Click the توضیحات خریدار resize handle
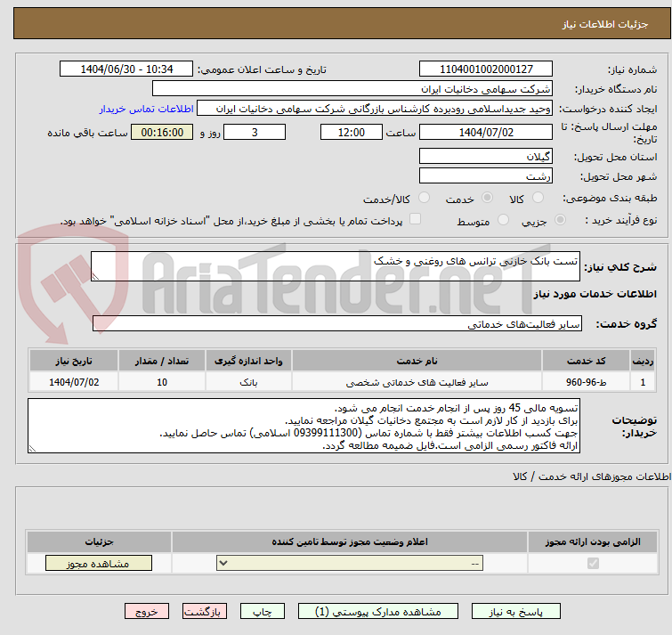The height and width of the screenshot is (635, 672). [x=32, y=449]
